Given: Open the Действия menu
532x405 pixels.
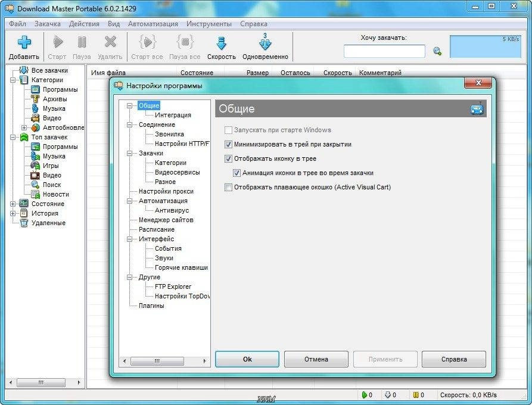Looking at the screenshot, I should 84,24.
